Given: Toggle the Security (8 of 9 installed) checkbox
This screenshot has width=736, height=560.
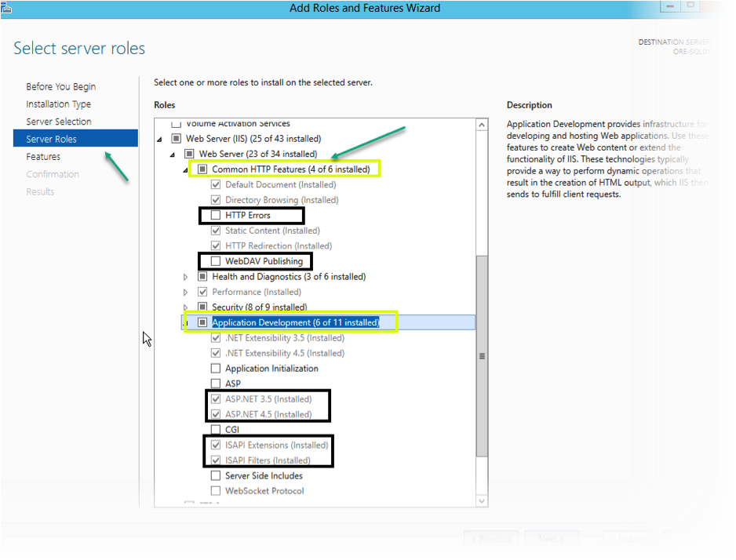Looking at the screenshot, I should coord(202,307).
